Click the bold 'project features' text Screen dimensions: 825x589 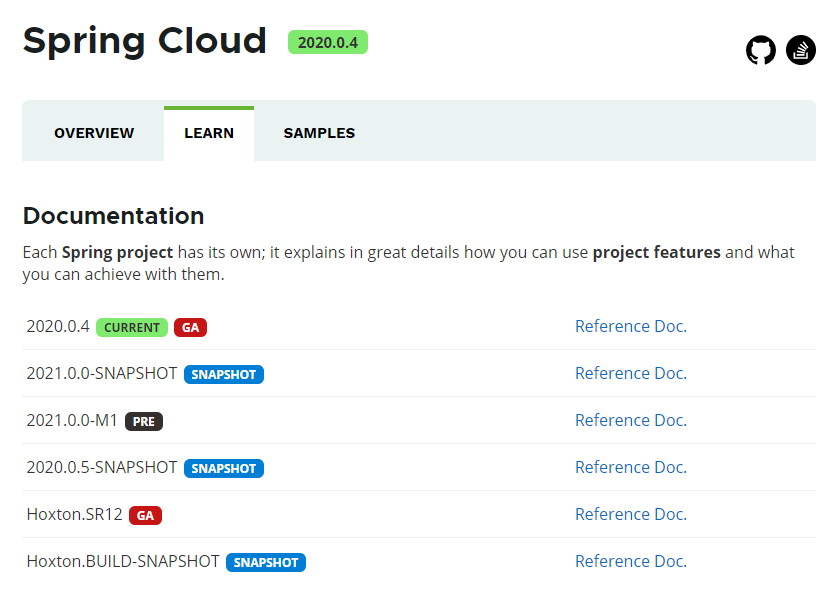[x=657, y=253]
